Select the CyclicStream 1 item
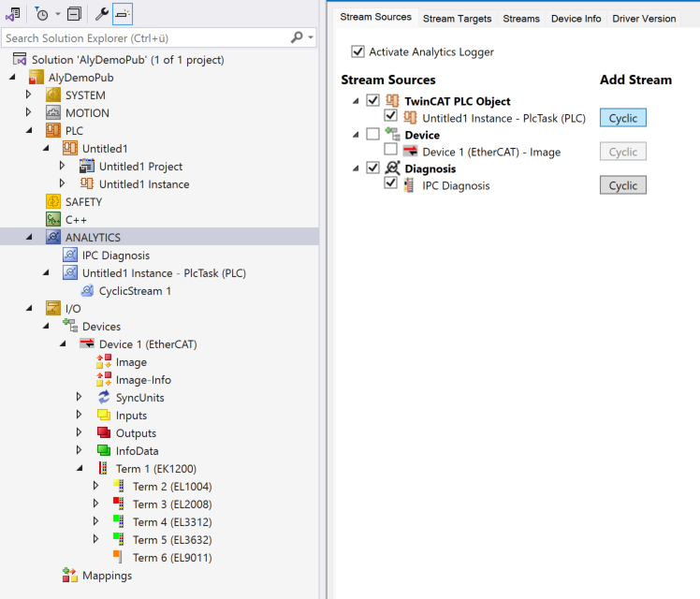The height and width of the screenshot is (599, 700). 135,291
